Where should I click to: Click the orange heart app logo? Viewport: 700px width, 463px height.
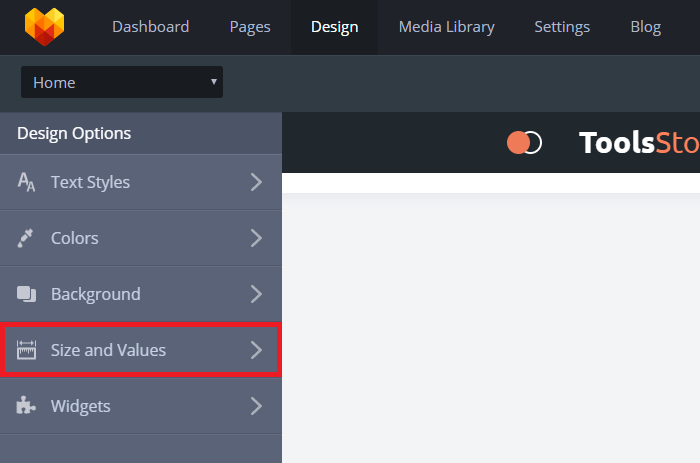(x=44, y=27)
